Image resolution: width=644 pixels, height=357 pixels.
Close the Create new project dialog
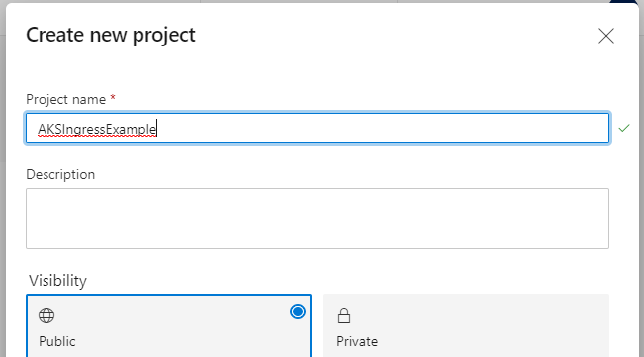click(x=606, y=36)
